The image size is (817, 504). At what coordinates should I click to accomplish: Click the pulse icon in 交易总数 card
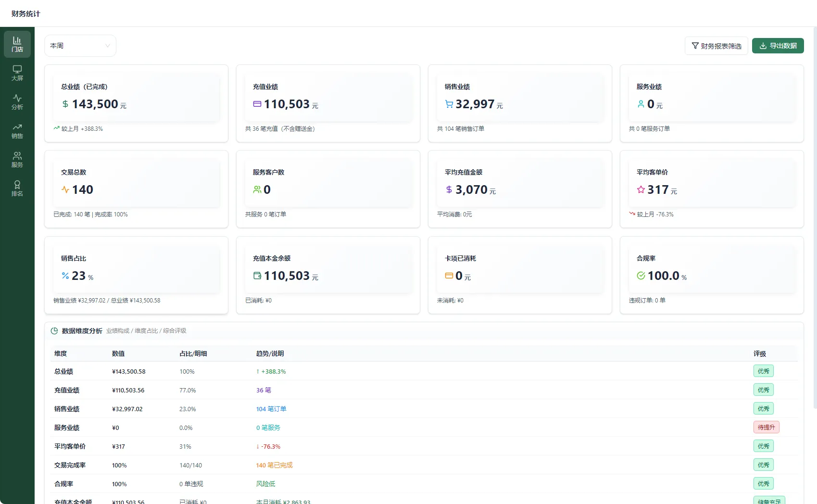[x=65, y=189]
